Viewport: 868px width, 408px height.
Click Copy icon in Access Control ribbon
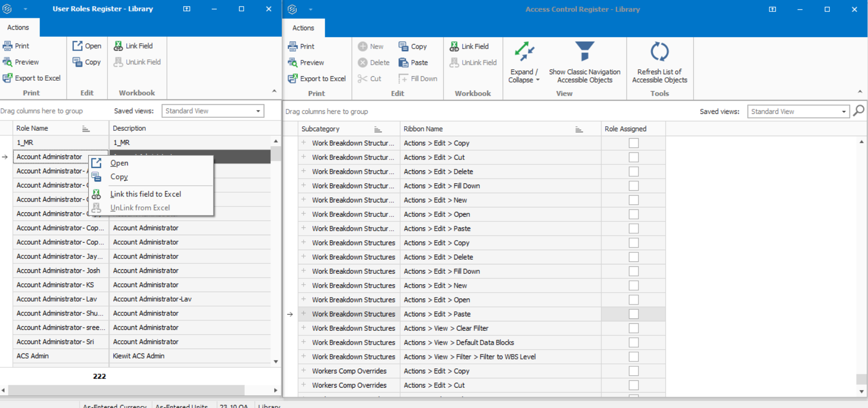tap(404, 47)
